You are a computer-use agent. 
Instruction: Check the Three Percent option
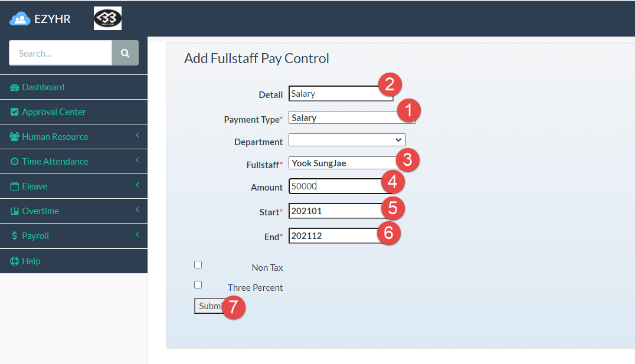tap(198, 284)
